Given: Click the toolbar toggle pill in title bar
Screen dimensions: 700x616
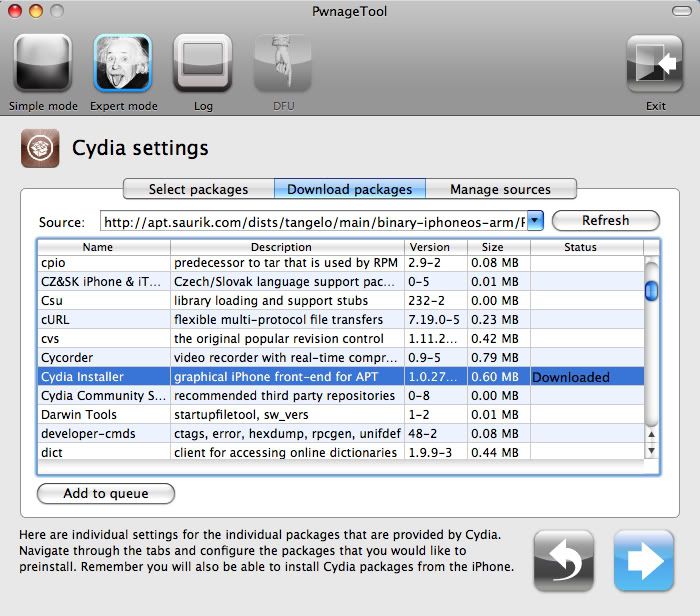Looking at the screenshot, I should [x=681, y=11].
